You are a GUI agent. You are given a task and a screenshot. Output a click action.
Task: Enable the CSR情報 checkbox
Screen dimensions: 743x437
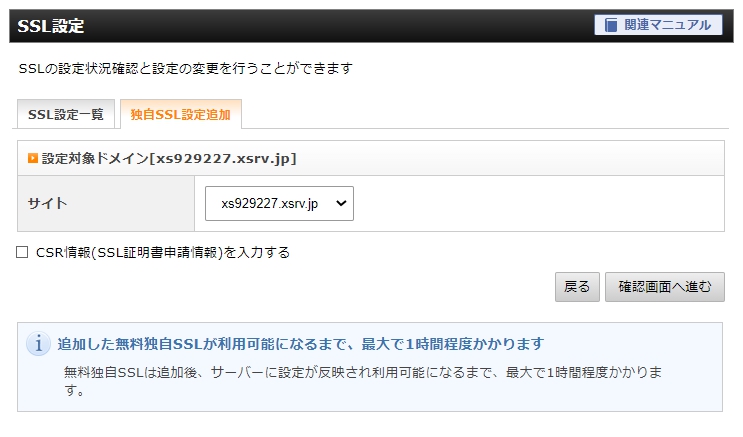point(22,253)
